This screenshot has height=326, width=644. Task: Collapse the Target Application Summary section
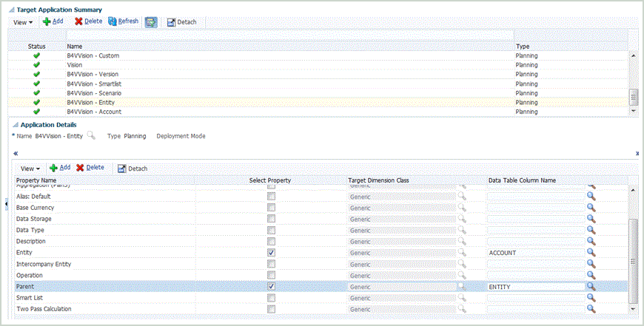tap(11, 10)
